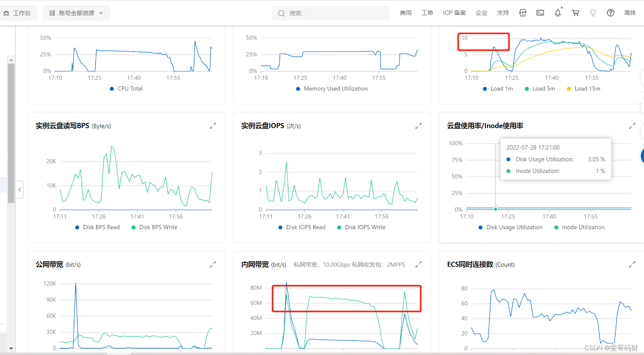The width and height of the screenshot is (644, 355).
Task: Toggle the Inode Utilization legend
Action: click(579, 227)
